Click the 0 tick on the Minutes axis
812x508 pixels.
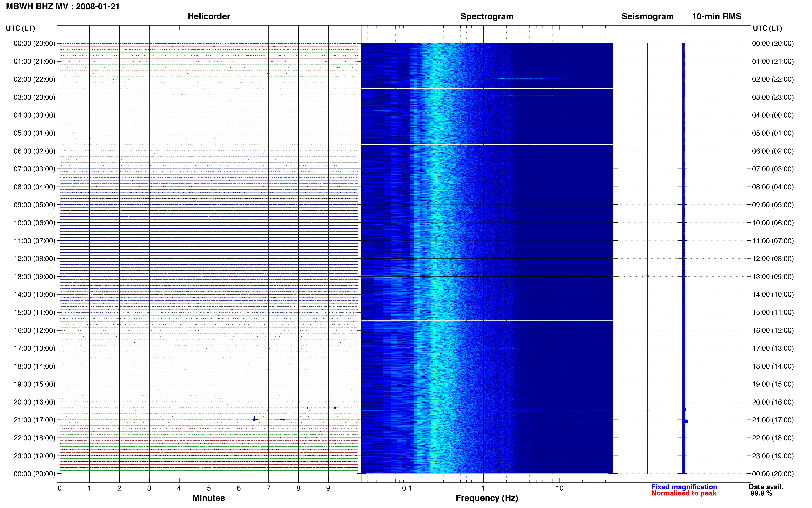(x=59, y=488)
